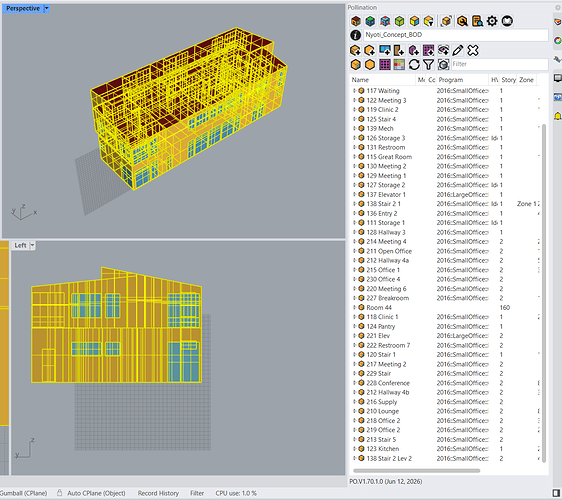The width and height of the screenshot is (562, 500).
Task: Click the brown house model icon in Pollination toolbar
Action: (x=356, y=21)
